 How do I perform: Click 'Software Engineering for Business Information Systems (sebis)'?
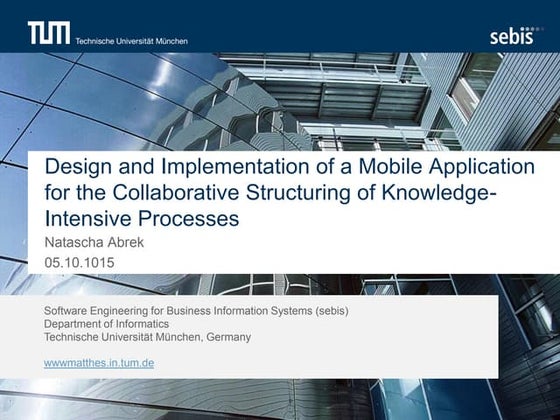click(x=196, y=311)
